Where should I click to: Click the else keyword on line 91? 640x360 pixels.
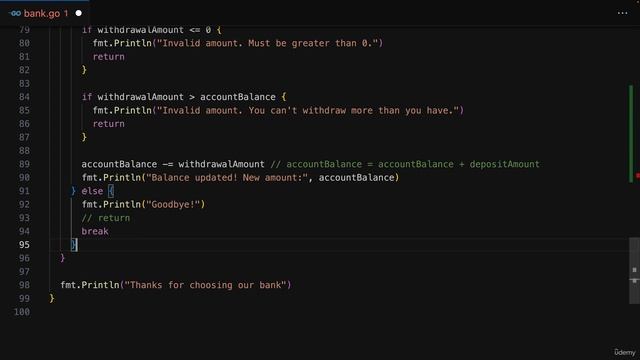[x=92, y=191]
